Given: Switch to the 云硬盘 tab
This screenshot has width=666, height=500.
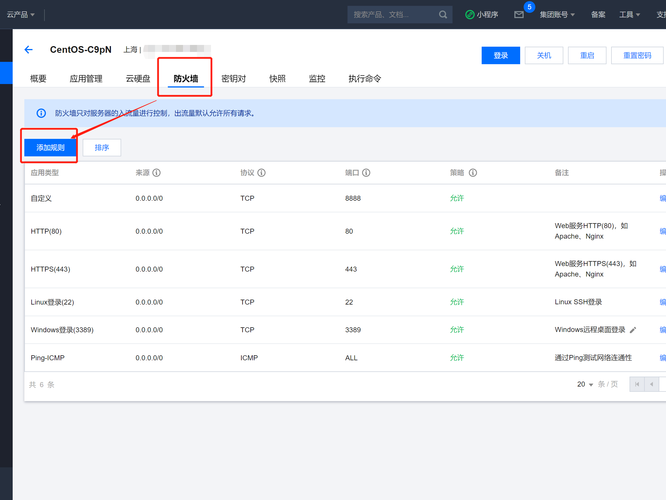Looking at the screenshot, I should pyautogui.click(x=138, y=79).
